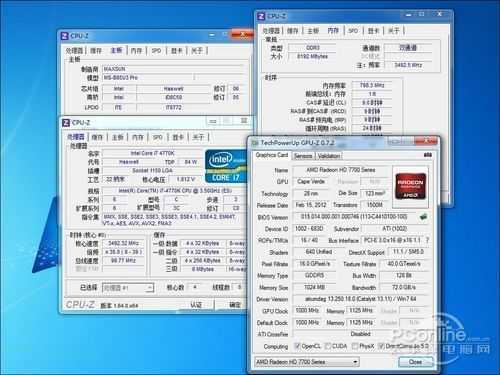This screenshot has width=500, height=375.
Task: Click the green BIOS save chip icon
Action: click(x=423, y=217)
